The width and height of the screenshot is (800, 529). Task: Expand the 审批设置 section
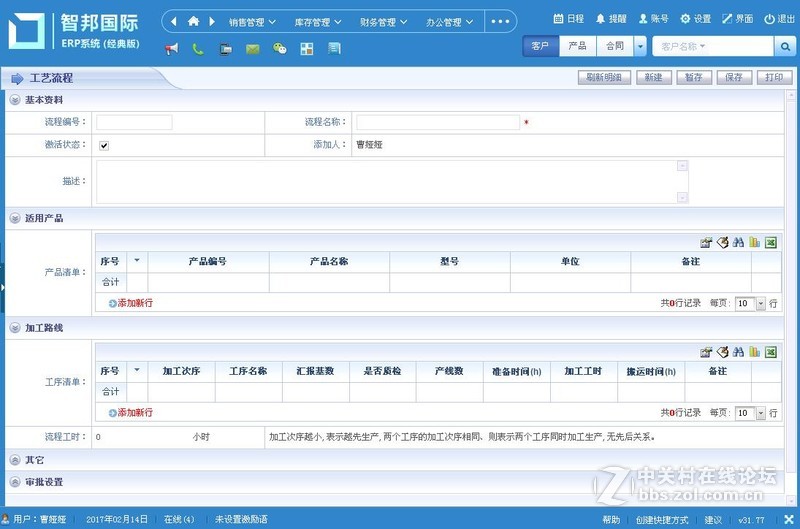click(15, 482)
